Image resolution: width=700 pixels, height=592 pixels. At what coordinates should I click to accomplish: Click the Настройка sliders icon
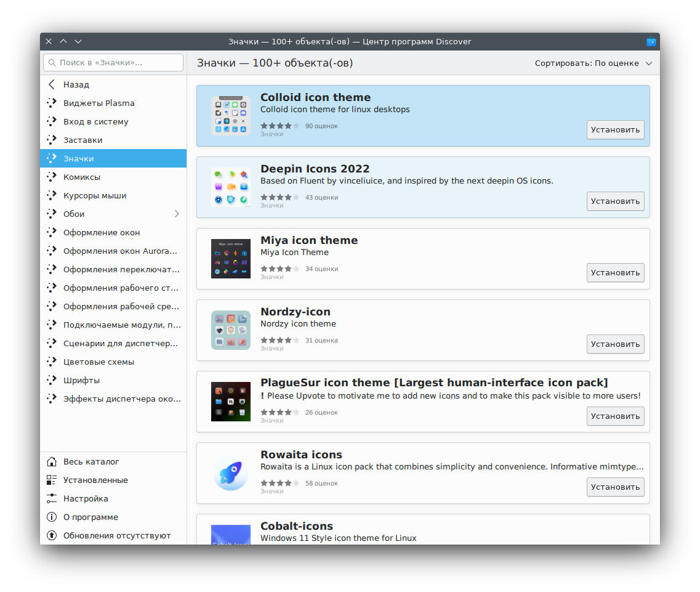pos(52,498)
